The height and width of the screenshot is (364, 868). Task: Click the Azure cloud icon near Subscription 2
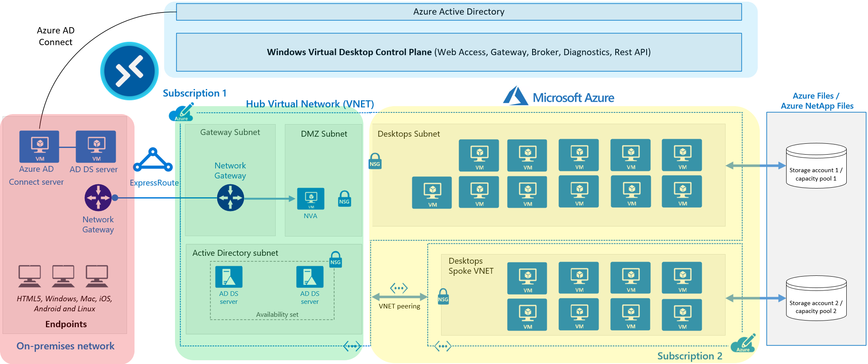[744, 343]
